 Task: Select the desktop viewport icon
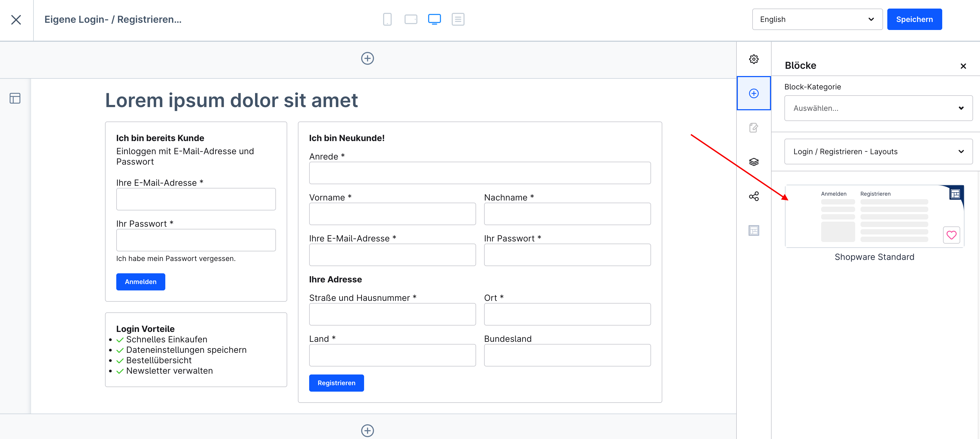[434, 19]
